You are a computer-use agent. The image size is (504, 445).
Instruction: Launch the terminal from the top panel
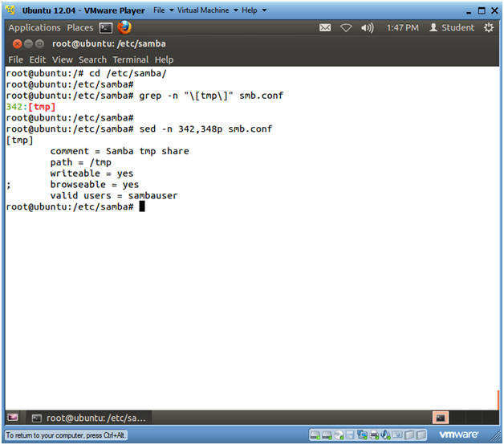tap(106, 28)
